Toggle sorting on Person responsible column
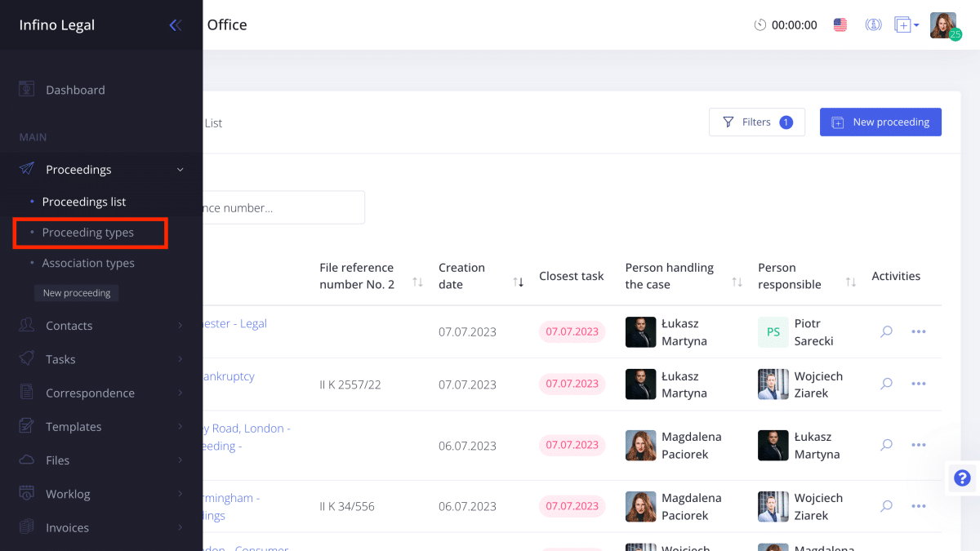Screen dimensions: 980x551 (x=852, y=280)
